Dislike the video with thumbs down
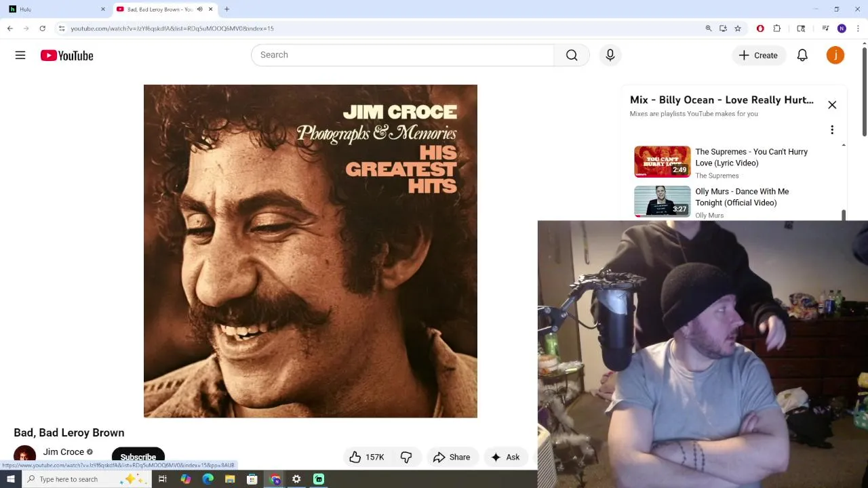The height and width of the screenshot is (488, 868). [x=406, y=457]
